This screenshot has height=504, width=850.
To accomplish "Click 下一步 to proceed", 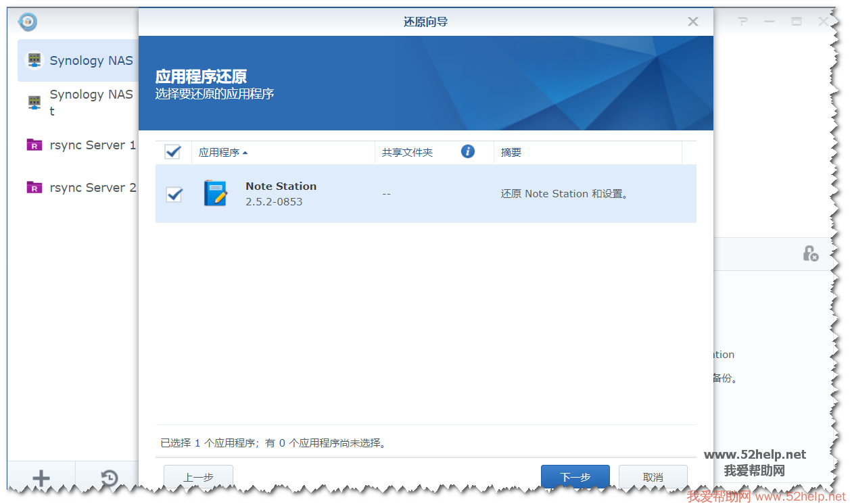I will coord(575,477).
